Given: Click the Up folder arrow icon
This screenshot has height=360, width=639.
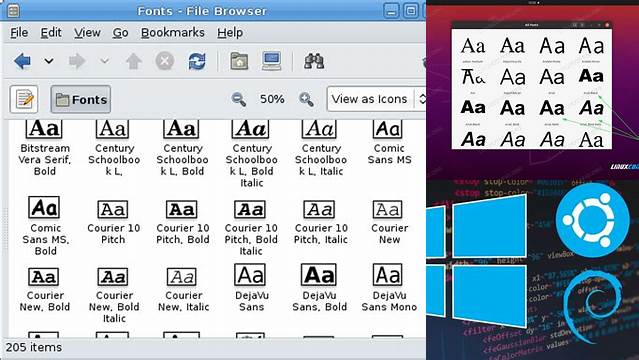Looking at the screenshot, I should point(134,61).
